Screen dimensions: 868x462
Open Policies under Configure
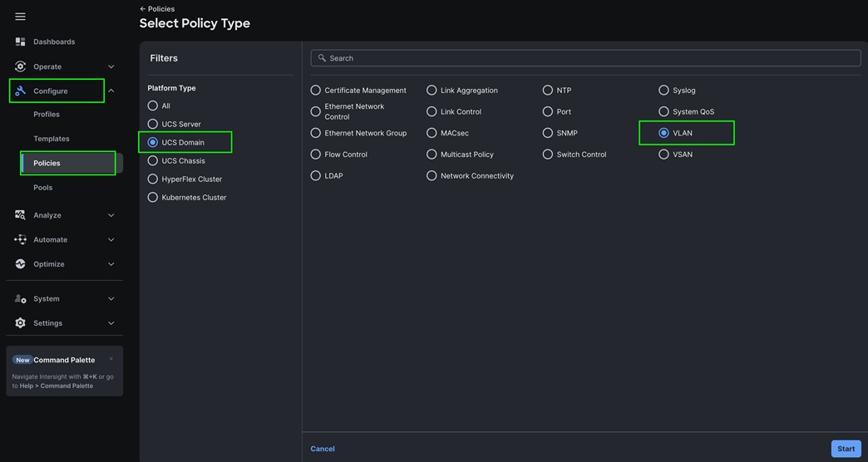(x=72, y=163)
